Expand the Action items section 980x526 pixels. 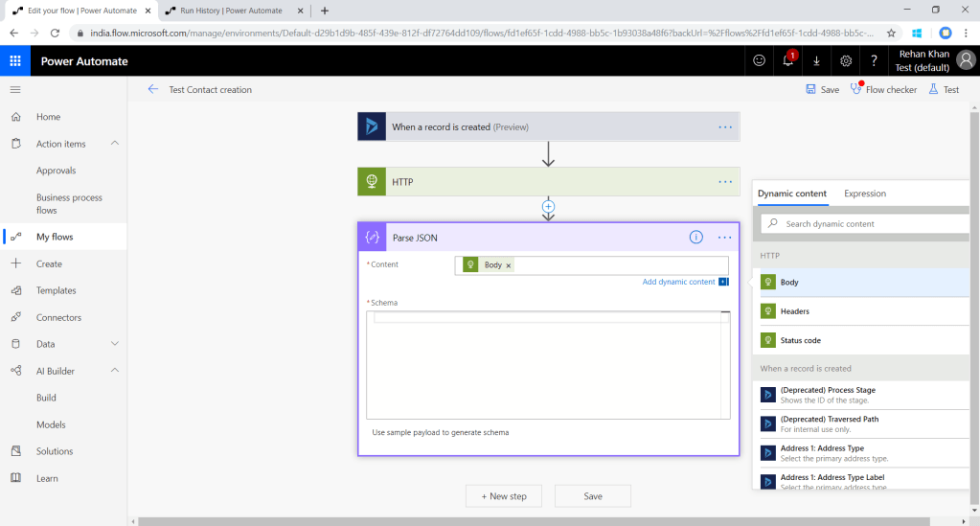[115, 144]
